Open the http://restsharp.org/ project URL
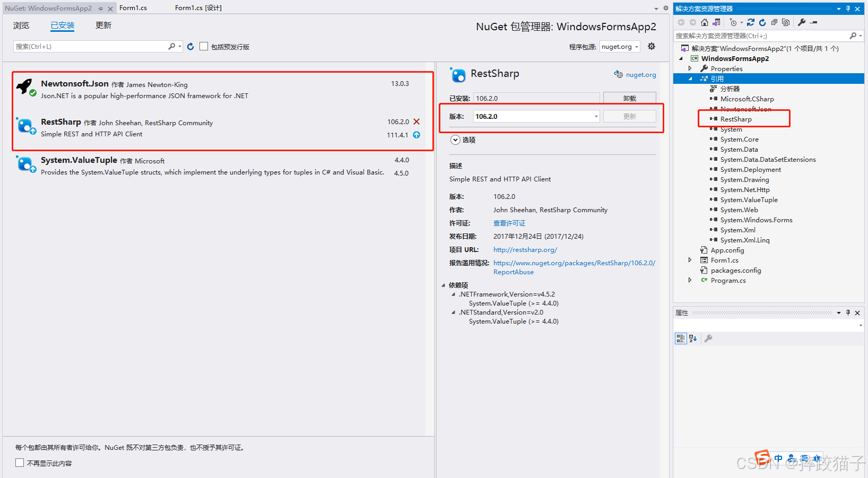This screenshot has width=868, height=478. pos(525,250)
